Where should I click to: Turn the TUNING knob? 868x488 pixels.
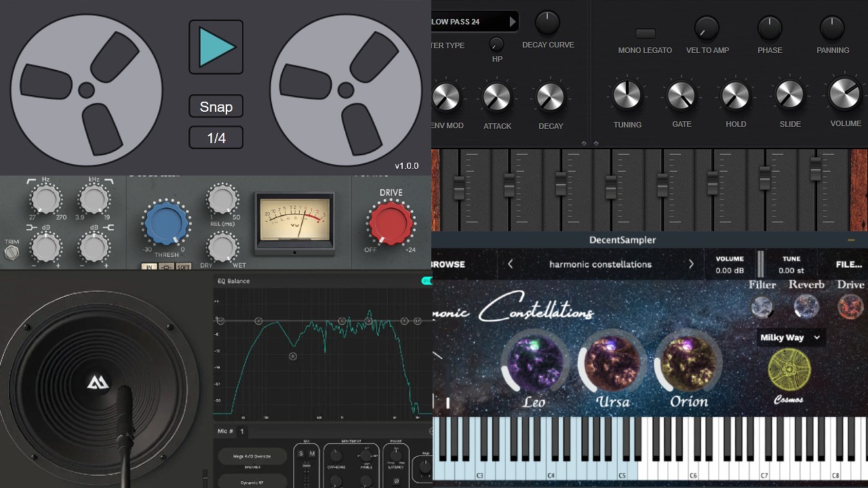click(x=627, y=95)
